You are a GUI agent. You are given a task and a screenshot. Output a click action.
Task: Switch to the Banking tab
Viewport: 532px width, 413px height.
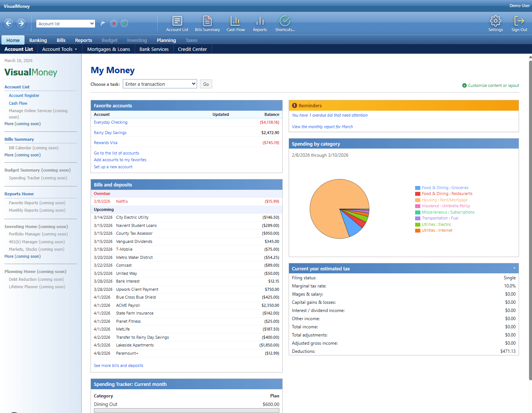coord(38,40)
